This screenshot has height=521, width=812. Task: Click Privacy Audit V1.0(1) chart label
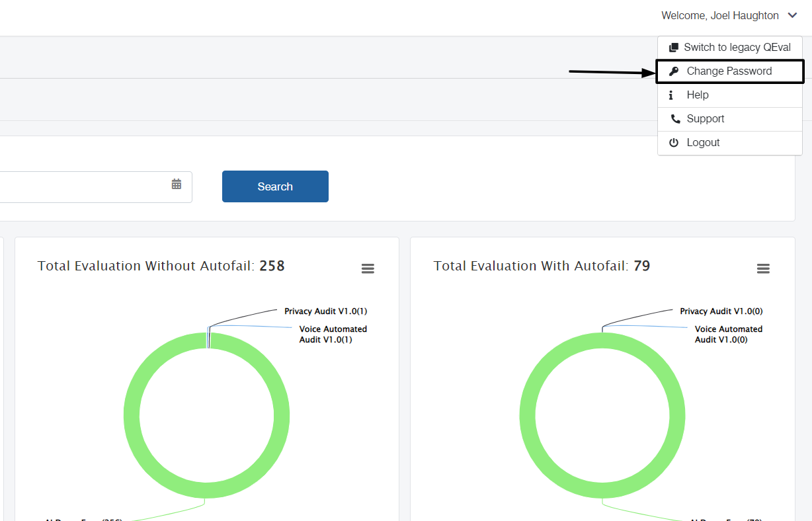(325, 311)
